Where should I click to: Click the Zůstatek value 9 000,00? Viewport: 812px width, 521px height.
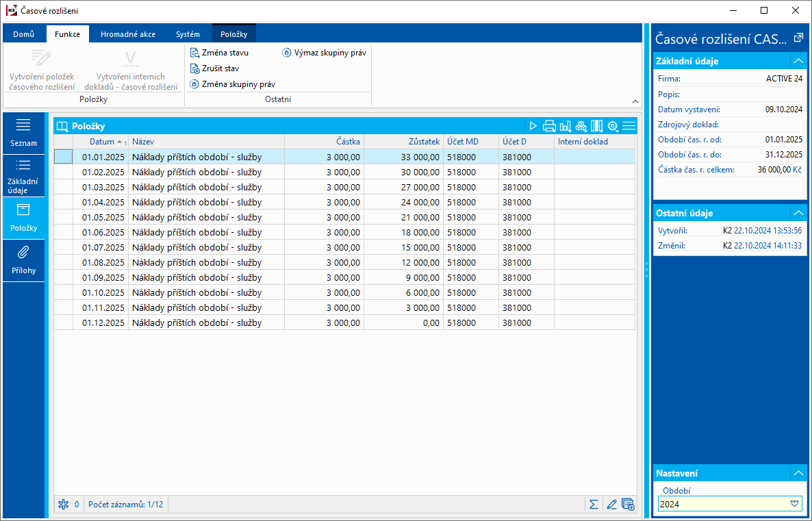(422, 277)
